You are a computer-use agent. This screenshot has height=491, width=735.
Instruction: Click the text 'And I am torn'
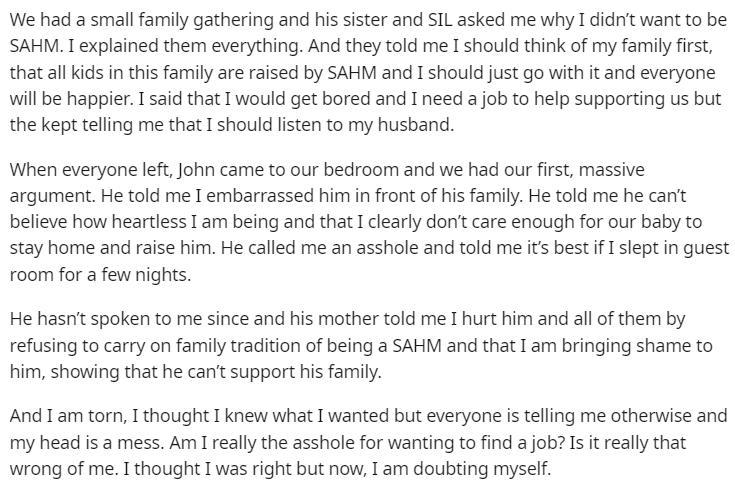point(68,416)
